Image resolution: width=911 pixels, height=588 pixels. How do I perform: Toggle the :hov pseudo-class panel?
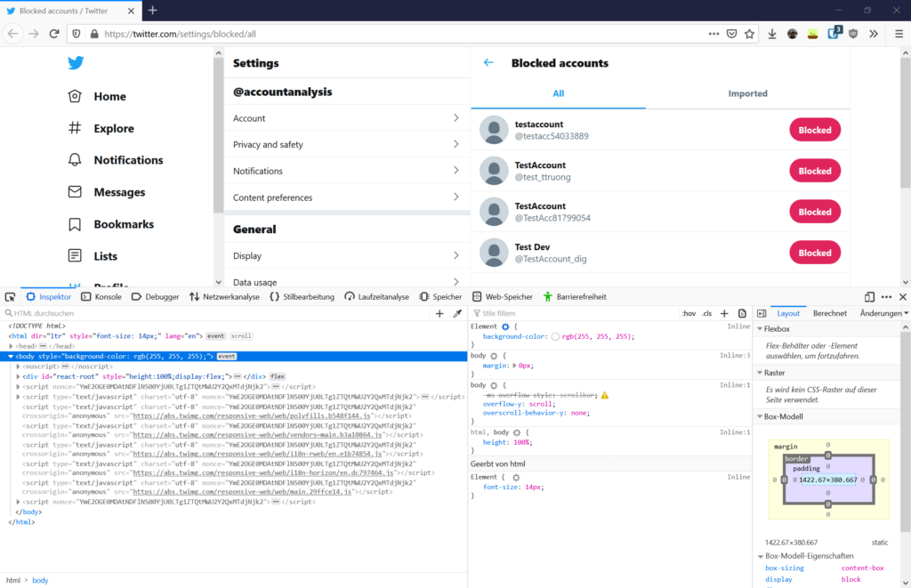[689, 313]
